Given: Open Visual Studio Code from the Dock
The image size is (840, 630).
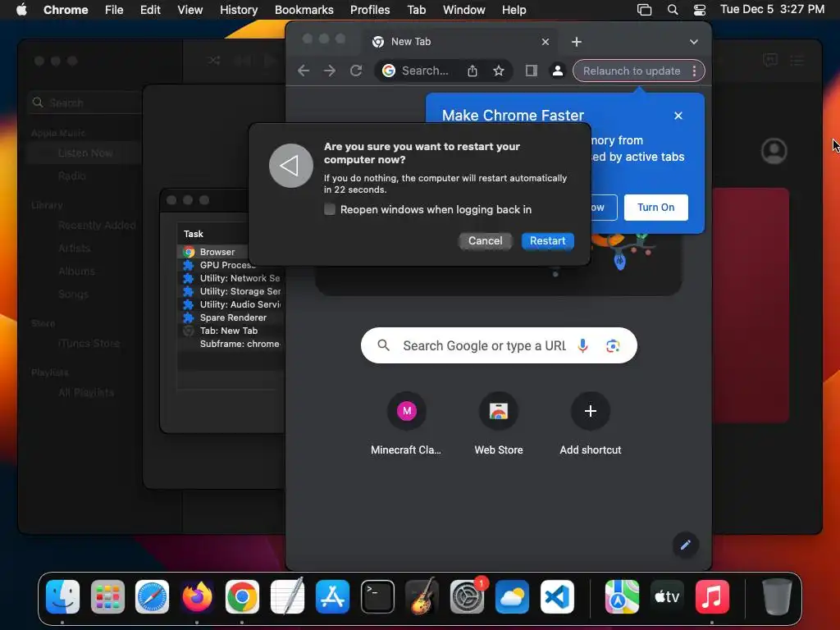Looking at the screenshot, I should (x=557, y=597).
